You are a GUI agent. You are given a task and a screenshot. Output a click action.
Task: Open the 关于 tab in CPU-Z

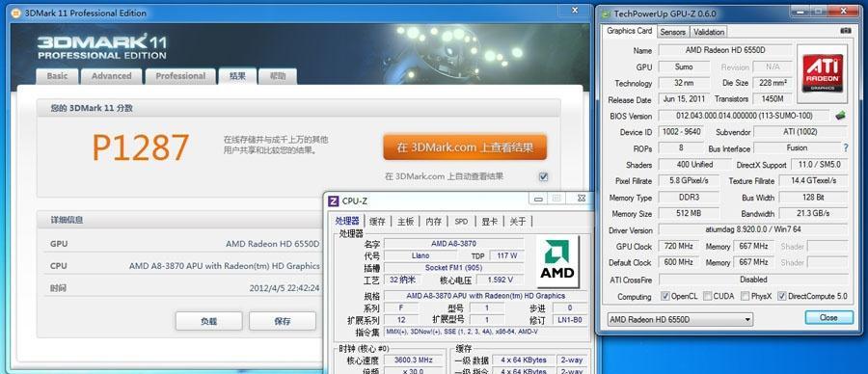(x=518, y=222)
